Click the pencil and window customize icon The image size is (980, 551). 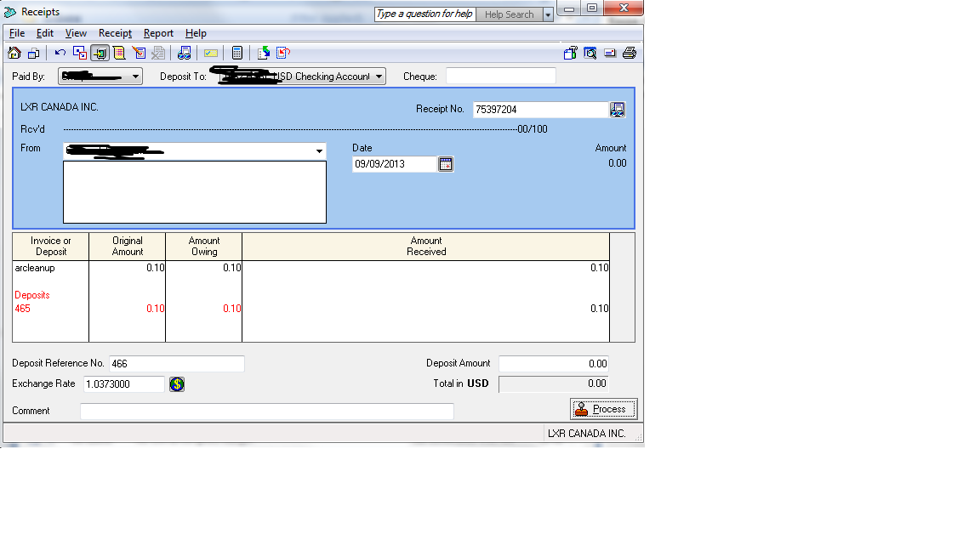(139, 53)
